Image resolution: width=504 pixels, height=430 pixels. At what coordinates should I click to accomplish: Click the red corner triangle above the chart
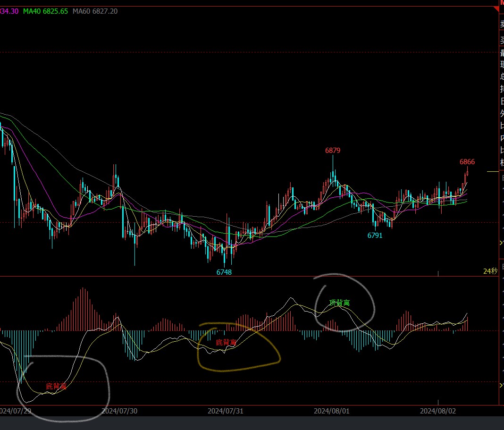point(497,9)
